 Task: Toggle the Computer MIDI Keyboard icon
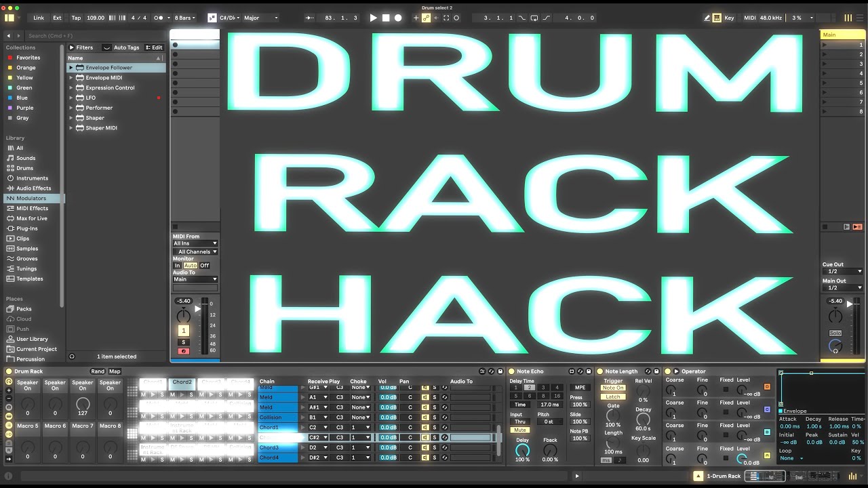point(717,18)
